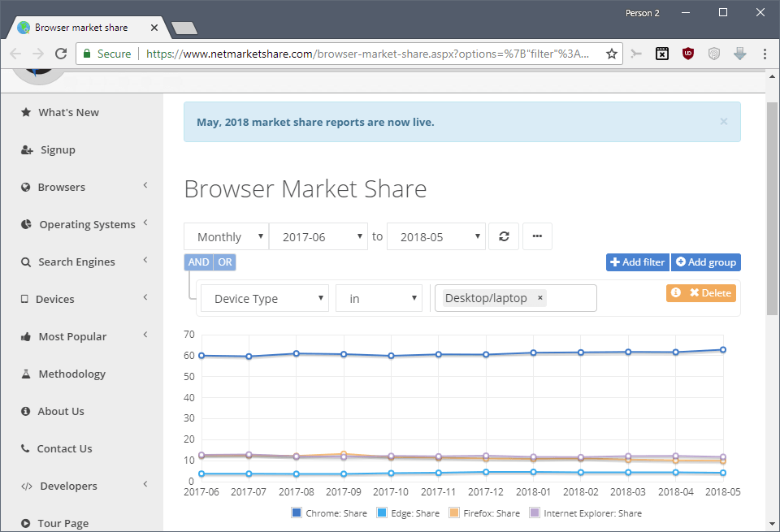This screenshot has width=780, height=532.
Task: Toggle Edge: Share series in legend
Action: click(408, 513)
